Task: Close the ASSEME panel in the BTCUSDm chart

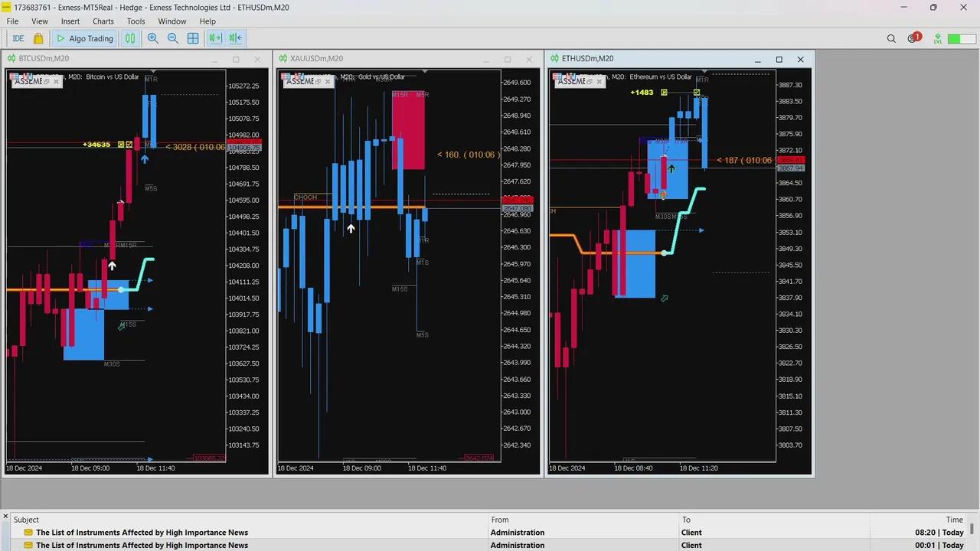Action: (x=56, y=81)
